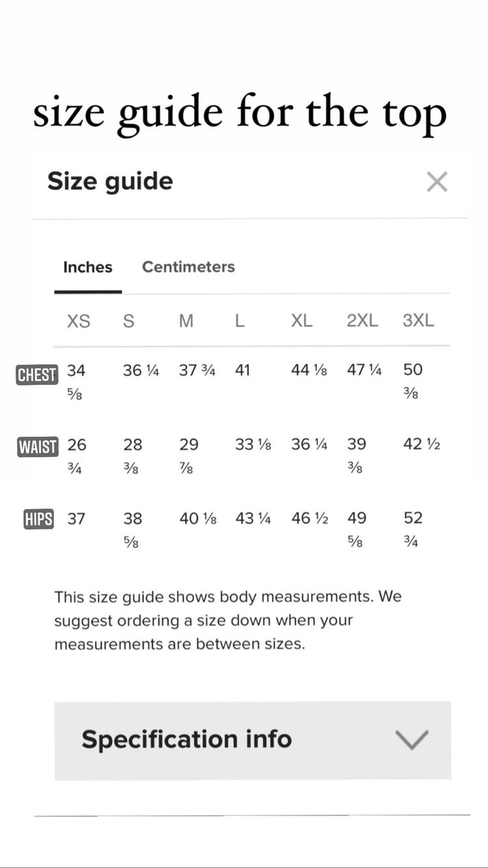488x868 pixels.
Task: Click the HIPS row label
Action: (38, 520)
